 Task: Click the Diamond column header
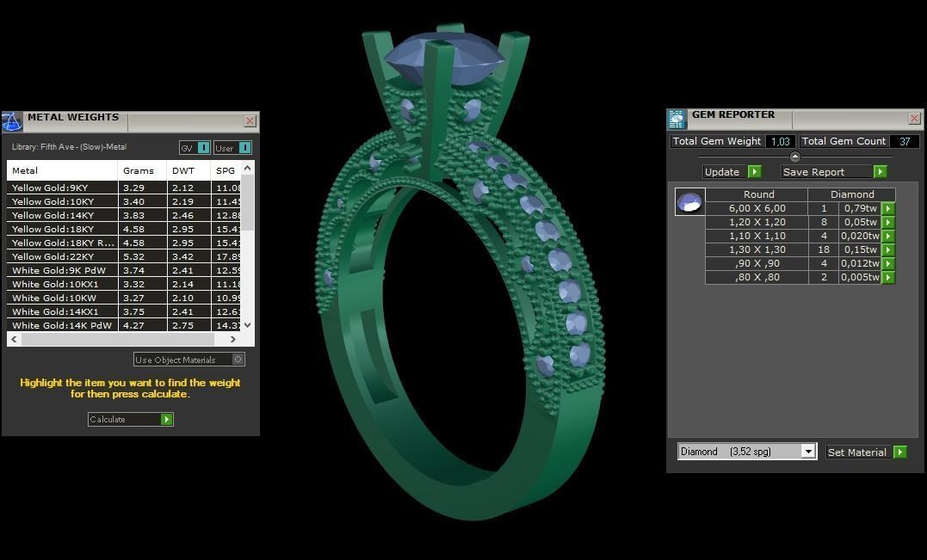pos(852,194)
